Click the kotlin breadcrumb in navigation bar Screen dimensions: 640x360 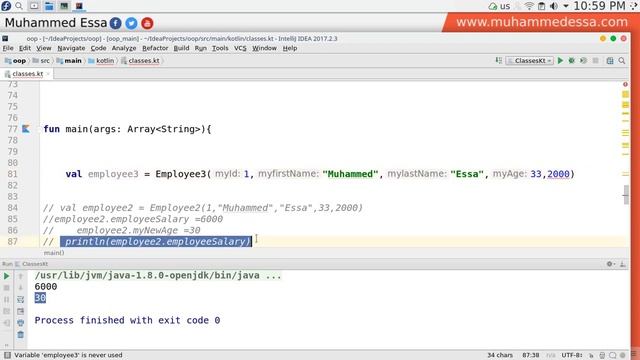(101, 60)
